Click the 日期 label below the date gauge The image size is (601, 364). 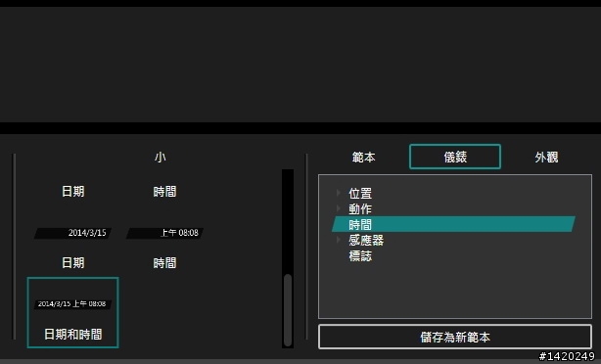[72, 263]
